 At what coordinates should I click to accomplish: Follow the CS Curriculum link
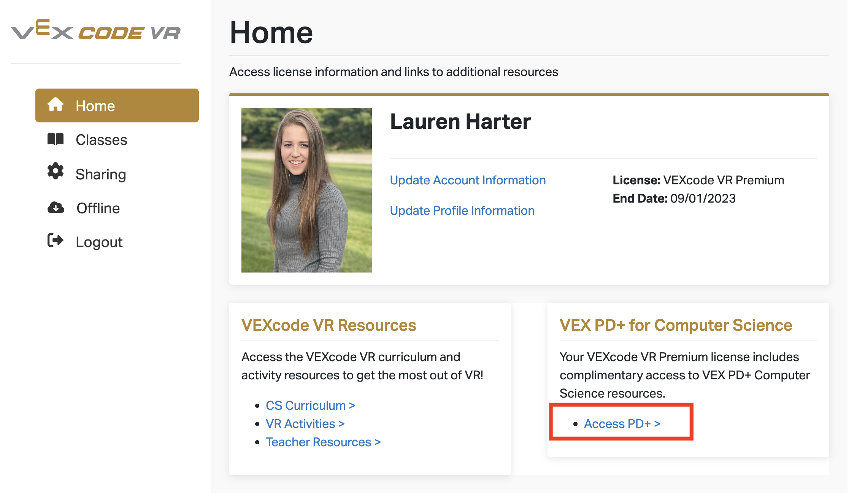point(311,406)
